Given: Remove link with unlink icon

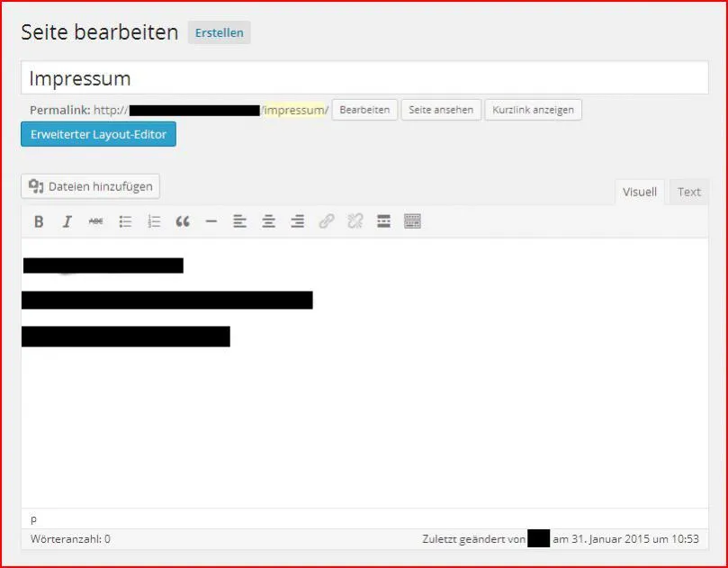Looking at the screenshot, I should (355, 221).
